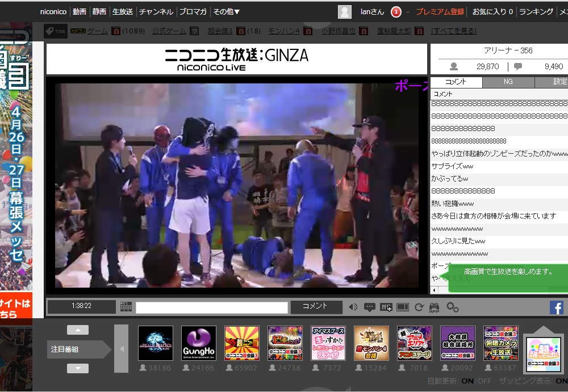Submit with the コメント button
Viewport: 568px width, 392px height.
click(316, 307)
